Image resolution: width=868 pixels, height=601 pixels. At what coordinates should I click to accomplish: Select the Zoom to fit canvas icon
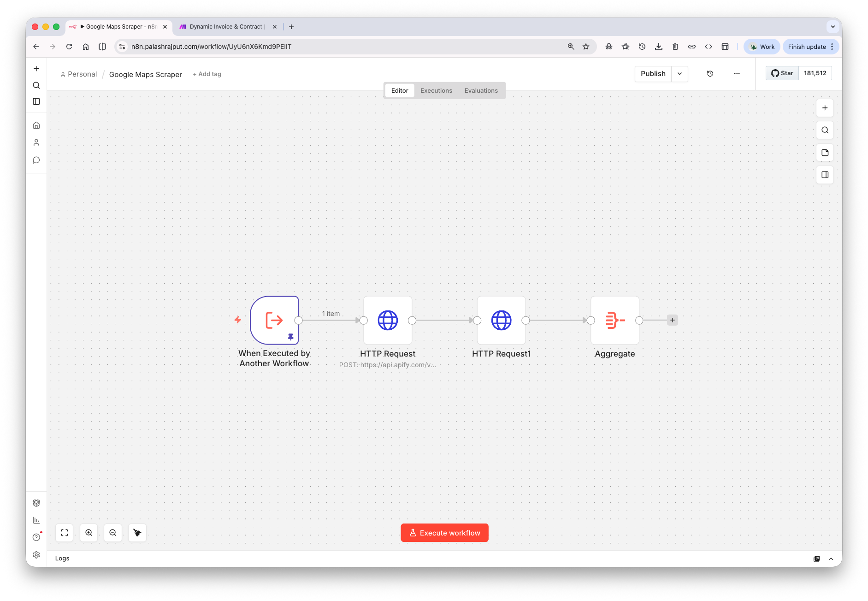64,533
